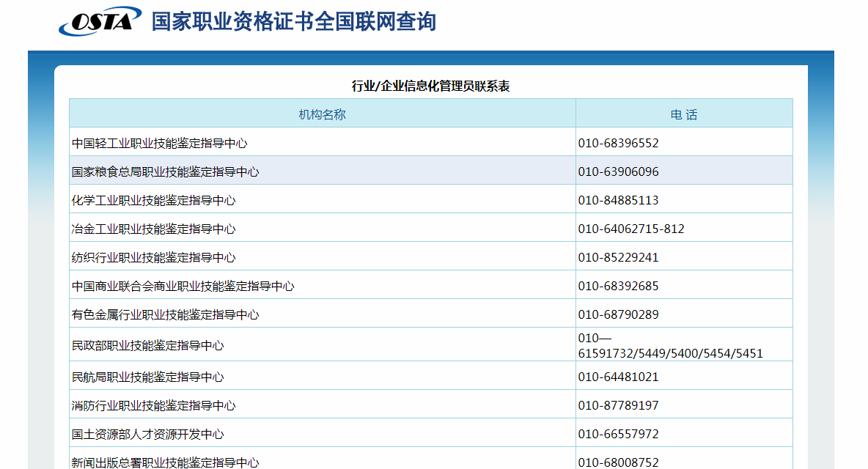The height and width of the screenshot is (469, 868).
Task: Click the 机构名称 column header
Action: tap(322, 114)
